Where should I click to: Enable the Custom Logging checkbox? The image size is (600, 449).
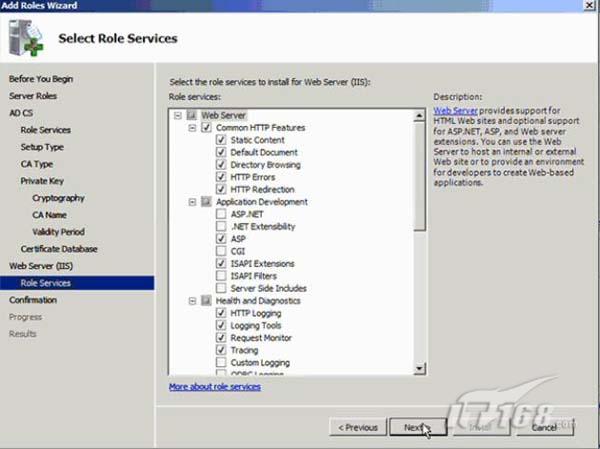coord(221,362)
